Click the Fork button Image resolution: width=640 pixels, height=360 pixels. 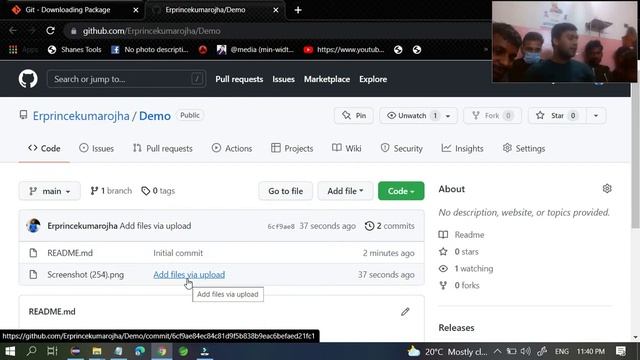tap(492, 116)
